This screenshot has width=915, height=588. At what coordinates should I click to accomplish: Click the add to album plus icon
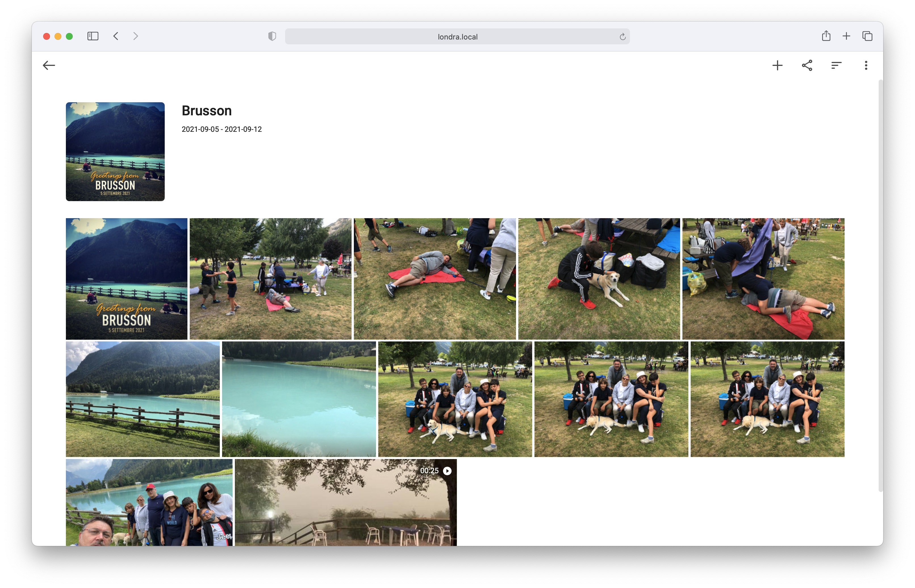[777, 65]
